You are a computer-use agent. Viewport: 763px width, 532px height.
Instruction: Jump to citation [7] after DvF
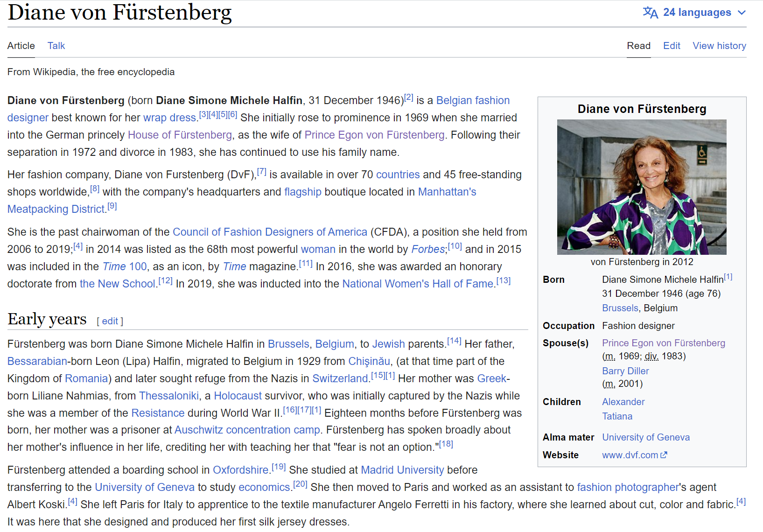pos(262,172)
